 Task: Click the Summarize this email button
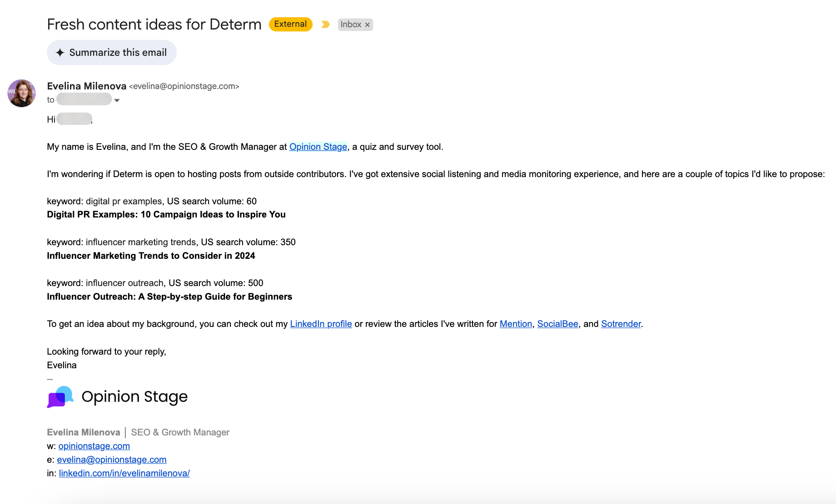coord(111,52)
